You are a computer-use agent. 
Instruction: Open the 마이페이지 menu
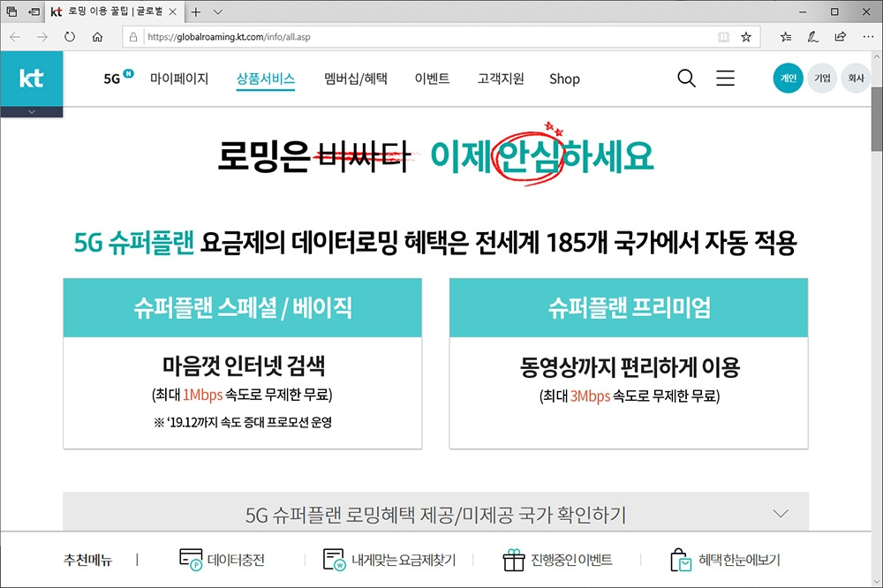coord(179,79)
